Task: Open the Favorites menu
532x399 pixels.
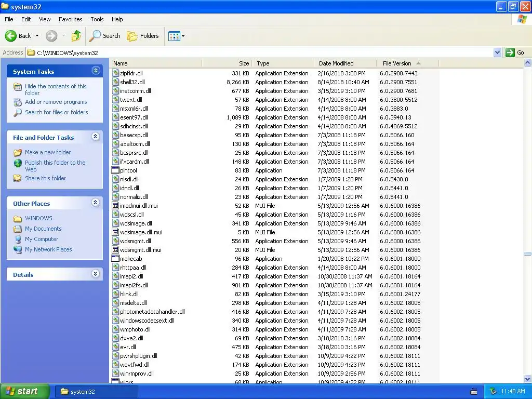Action: click(x=71, y=19)
